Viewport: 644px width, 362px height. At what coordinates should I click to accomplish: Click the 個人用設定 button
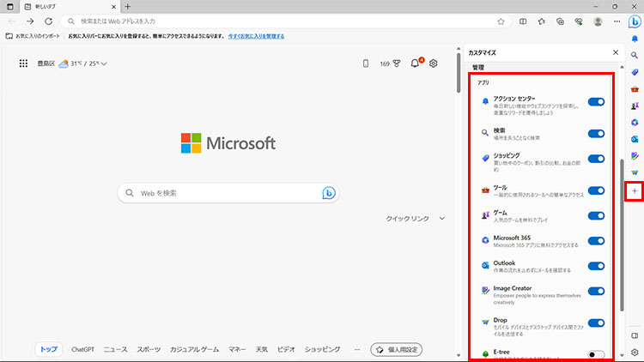tap(396, 349)
